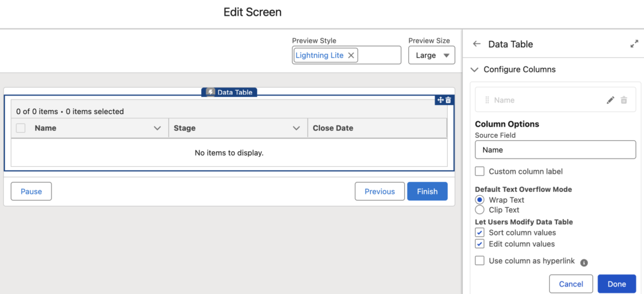This screenshot has height=294, width=644.
Task: Expand the properties panel with the arrows icon
Action: tap(634, 44)
